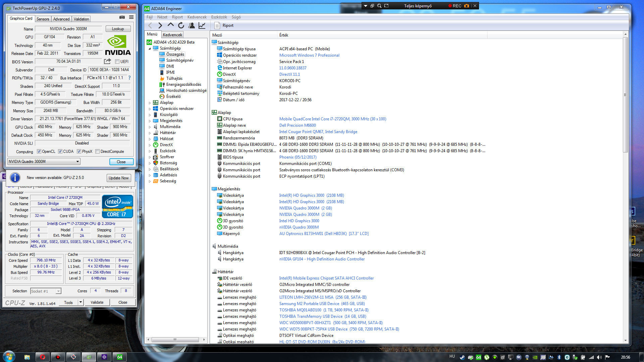The image size is (644, 362).
Task: Click the AIDA64 Refresh icon
Action: (x=181, y=25)
